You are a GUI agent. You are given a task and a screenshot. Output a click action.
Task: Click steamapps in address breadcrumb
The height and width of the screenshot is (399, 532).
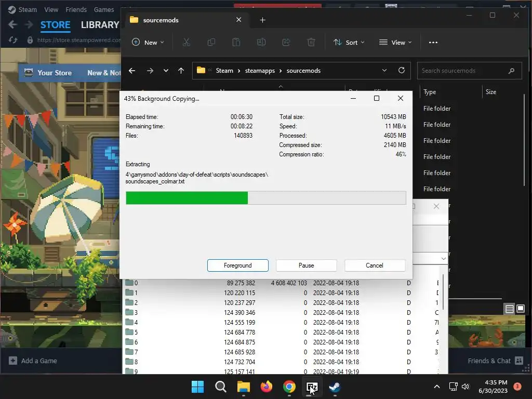click(x=260, y=71)
